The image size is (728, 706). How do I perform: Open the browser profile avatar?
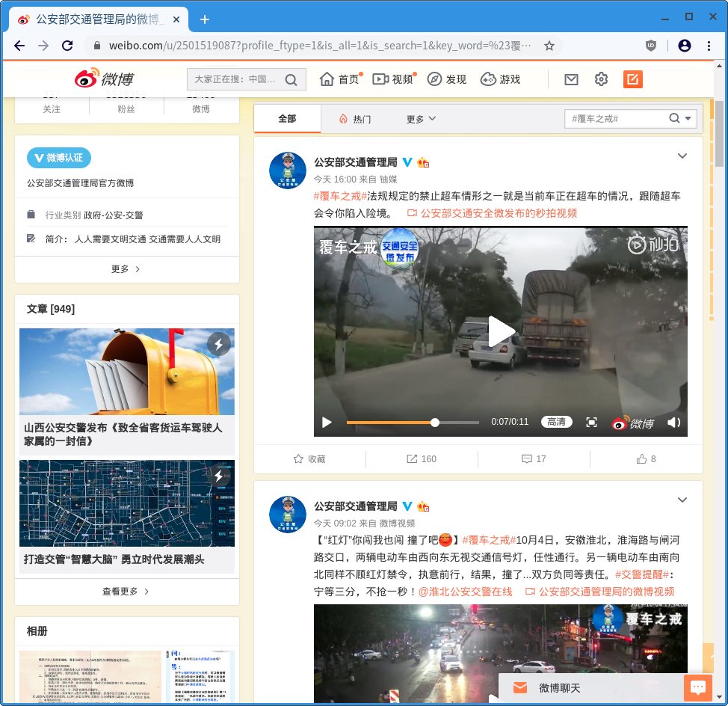click(x=685, y=46)
